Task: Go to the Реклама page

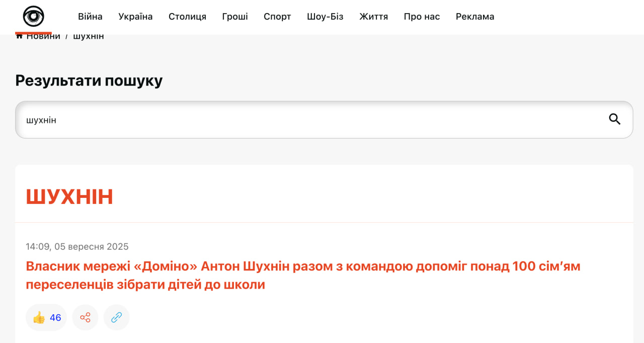Action: [474, 17]
